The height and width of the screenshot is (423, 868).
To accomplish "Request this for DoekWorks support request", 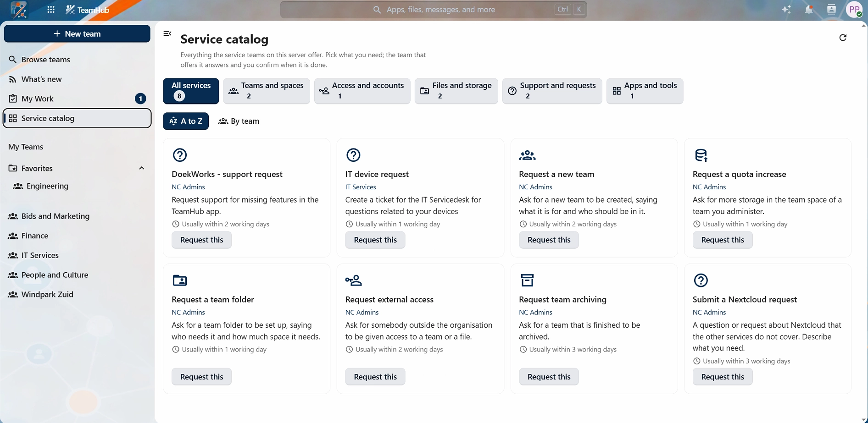I will (x=202, y=240).
